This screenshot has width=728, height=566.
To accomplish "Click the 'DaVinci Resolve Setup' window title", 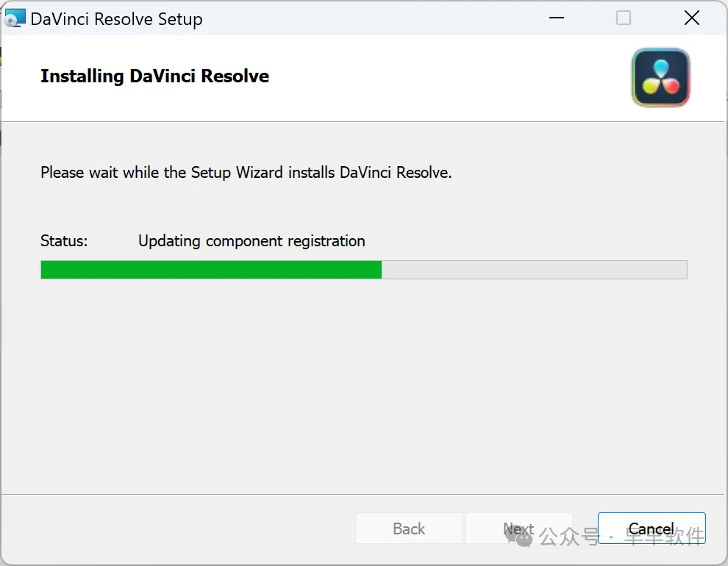I will (116, 19).
